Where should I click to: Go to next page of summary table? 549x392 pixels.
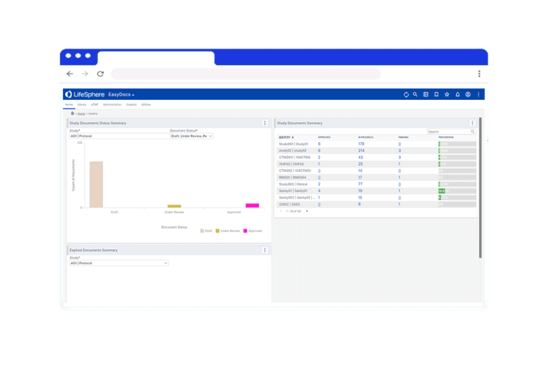307,211
